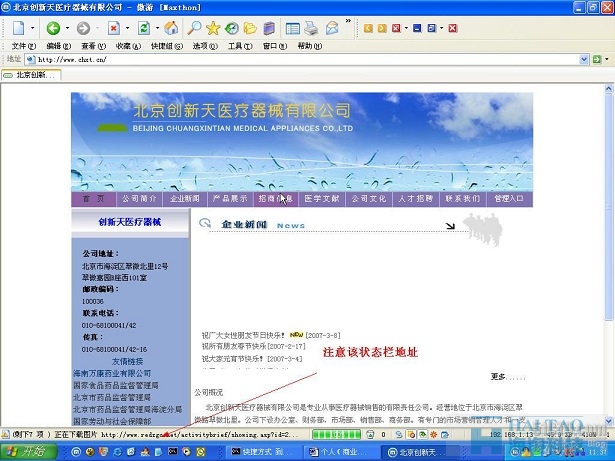Switch to previous tab with orange left arrow

point(368,28)
